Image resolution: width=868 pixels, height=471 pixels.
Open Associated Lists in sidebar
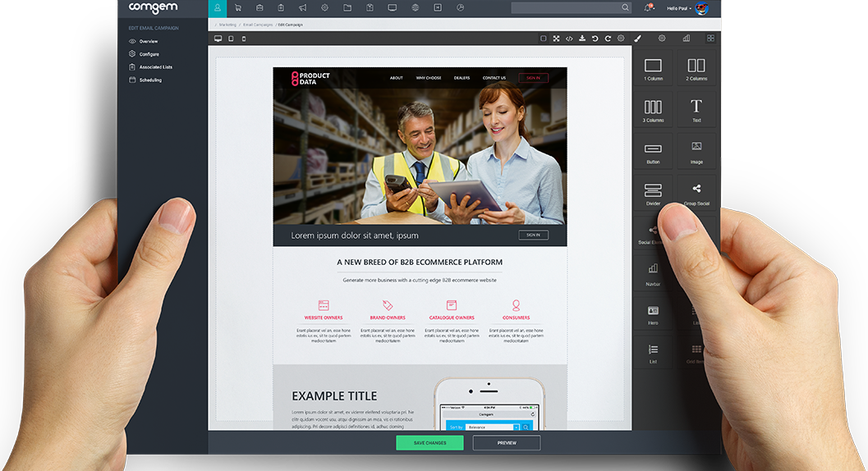tap(150, 67)
